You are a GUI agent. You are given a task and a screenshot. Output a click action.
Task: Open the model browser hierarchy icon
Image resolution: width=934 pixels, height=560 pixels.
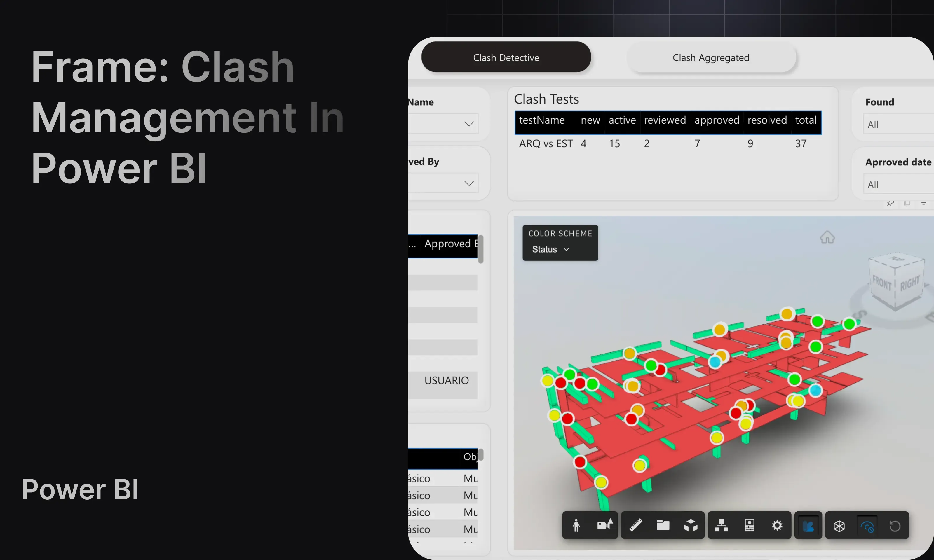tap(722, 525)
